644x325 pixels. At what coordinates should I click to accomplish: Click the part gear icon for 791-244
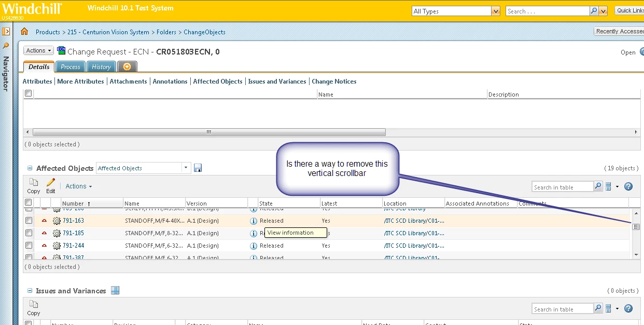pos(57,246)
